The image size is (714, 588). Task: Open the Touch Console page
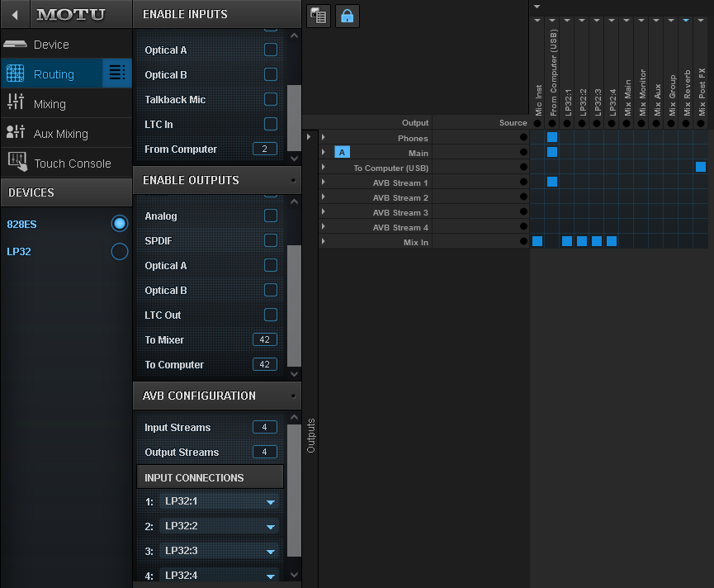point(67,163)
